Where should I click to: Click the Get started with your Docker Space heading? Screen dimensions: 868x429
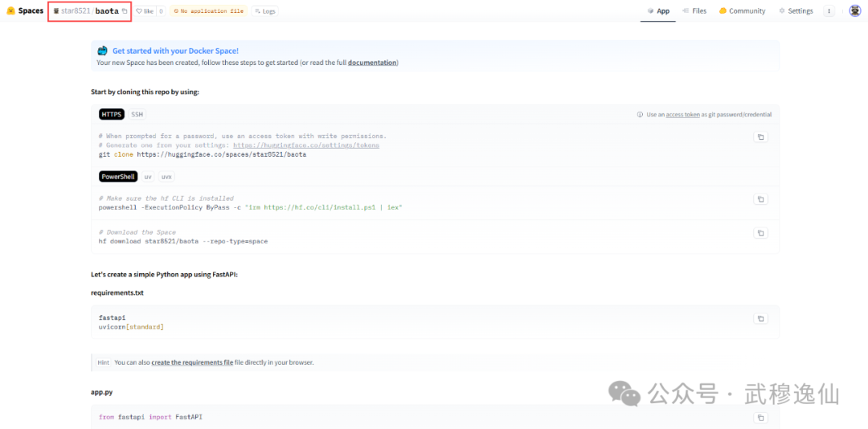click(175, 51)
